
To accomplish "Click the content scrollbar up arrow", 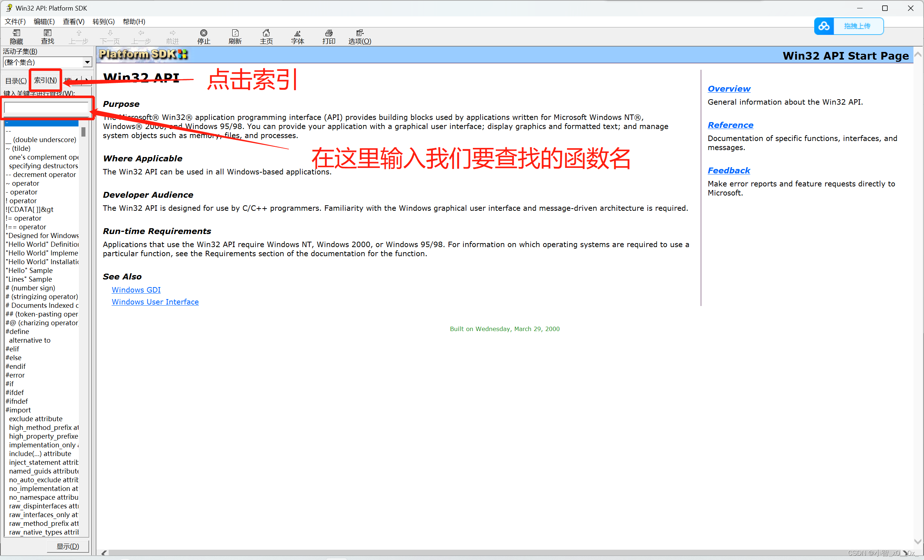I will point(917,55).
